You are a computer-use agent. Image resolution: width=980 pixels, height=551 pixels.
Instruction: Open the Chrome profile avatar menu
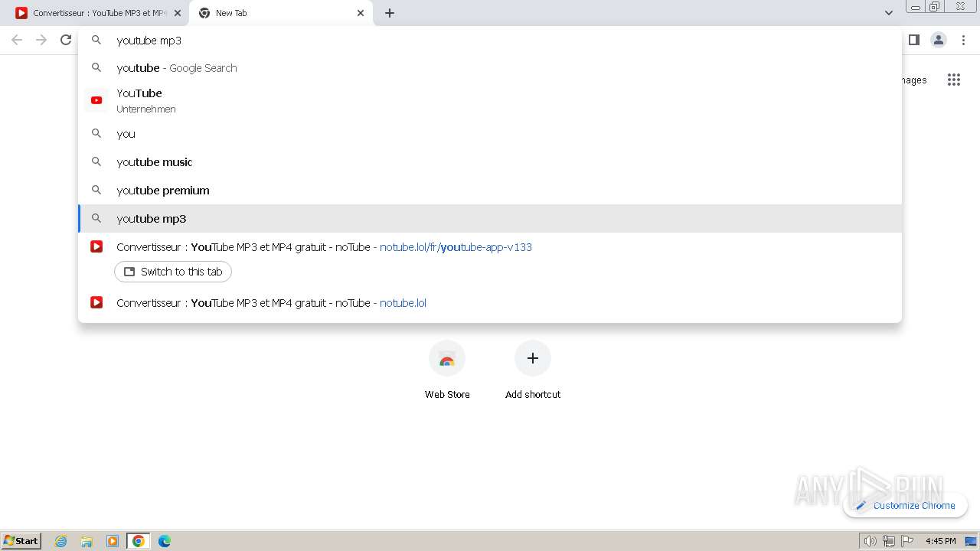[938, 40]
